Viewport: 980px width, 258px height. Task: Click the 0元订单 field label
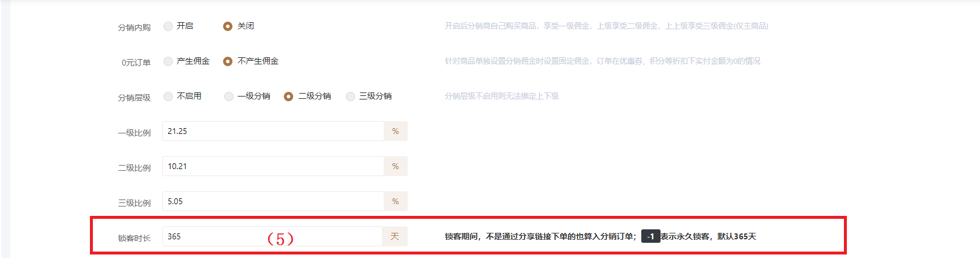pyautogui.click(x=136, y=63)
